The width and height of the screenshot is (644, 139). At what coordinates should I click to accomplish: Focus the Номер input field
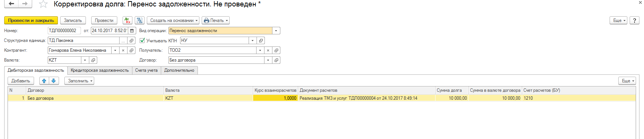point(64,31)
